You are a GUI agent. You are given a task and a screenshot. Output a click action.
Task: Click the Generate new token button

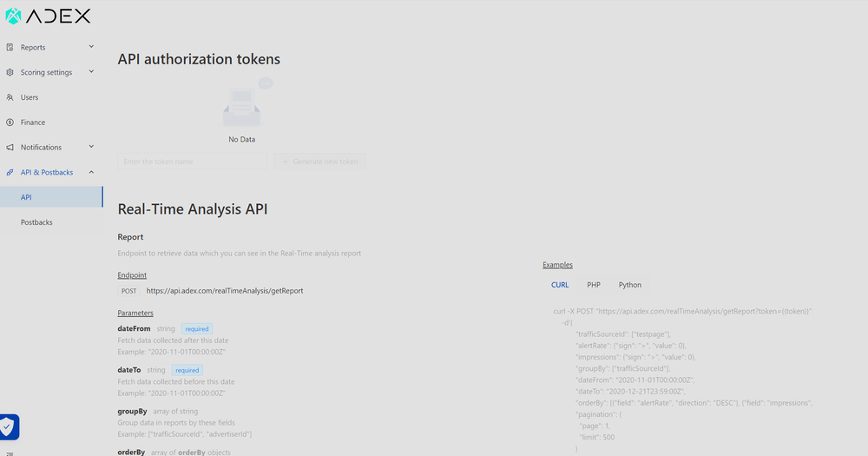[x=320, y=162]
